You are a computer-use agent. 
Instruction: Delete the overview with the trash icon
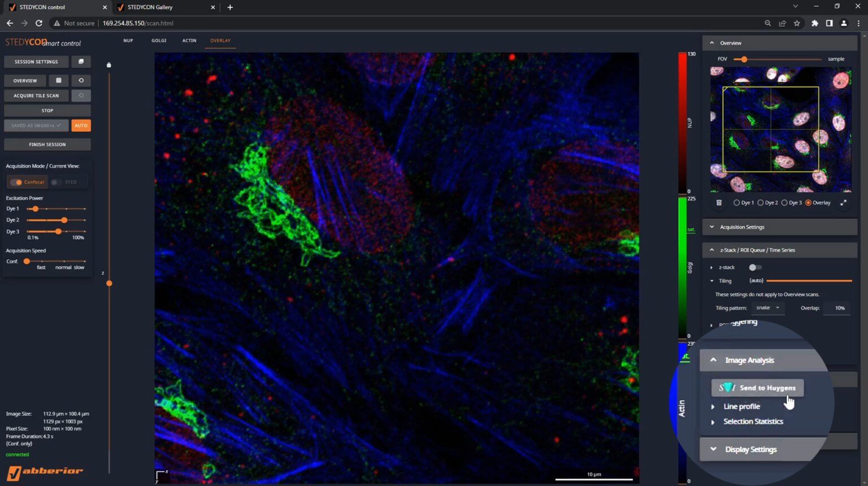point(719,202)
